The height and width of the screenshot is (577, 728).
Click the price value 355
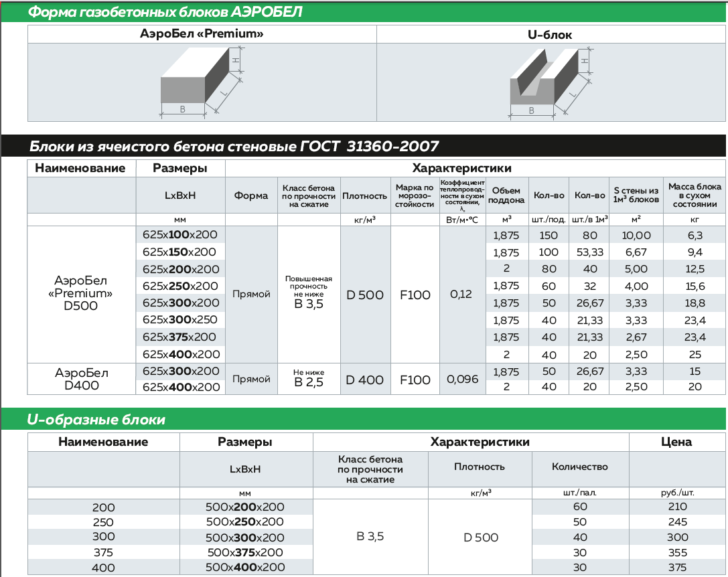[x=677, y=552]
